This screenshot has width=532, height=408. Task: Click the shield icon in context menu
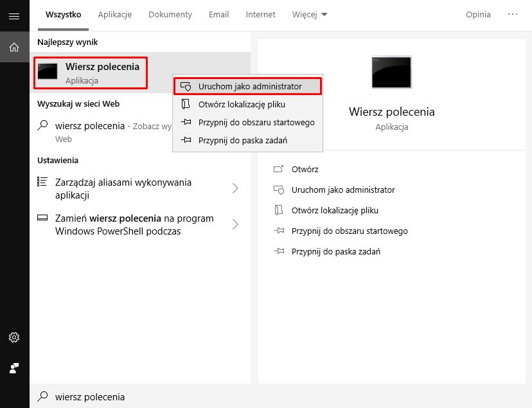point(186,86)
